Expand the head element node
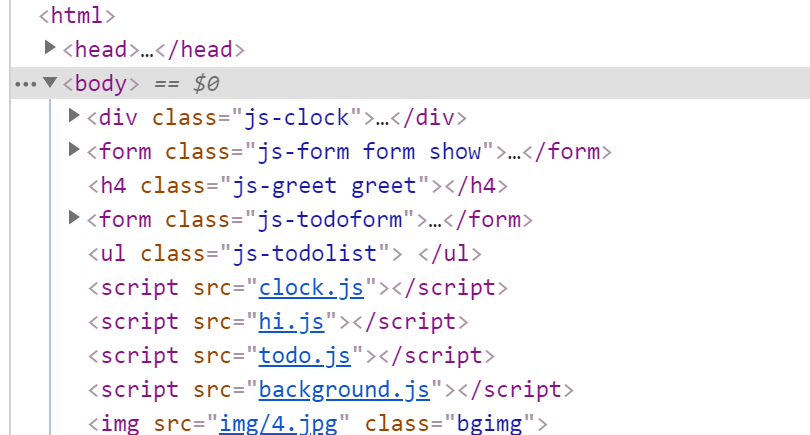Screen dimensions: 810x435 50,48
